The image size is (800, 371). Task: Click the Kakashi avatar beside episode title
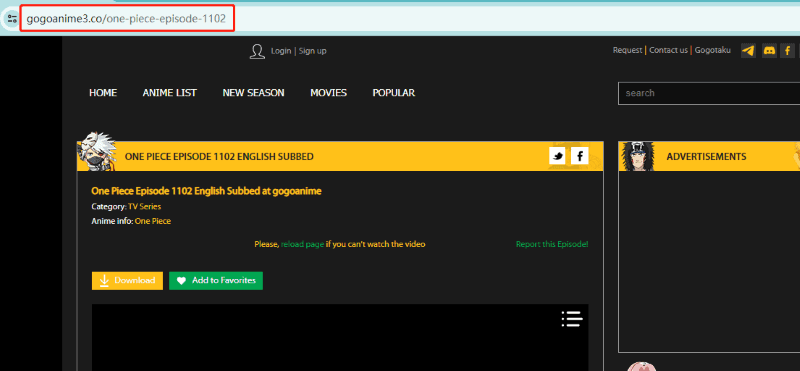(x=96, y=150)
